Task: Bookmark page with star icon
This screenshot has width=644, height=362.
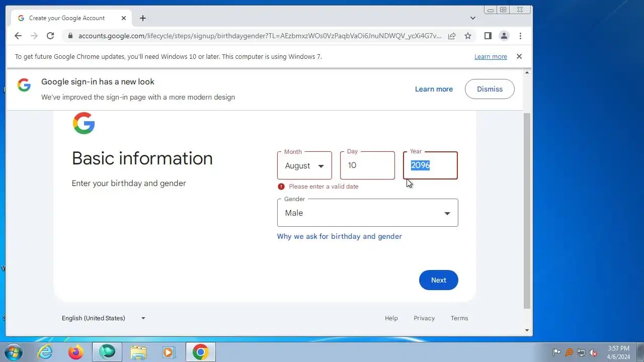Action: click(468, 36)
